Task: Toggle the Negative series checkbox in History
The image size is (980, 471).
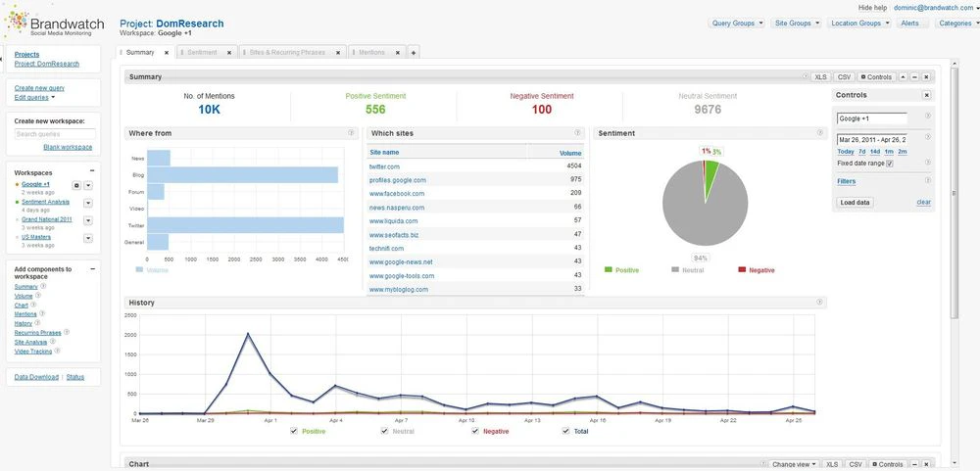Action: click(x=475, y=431)
